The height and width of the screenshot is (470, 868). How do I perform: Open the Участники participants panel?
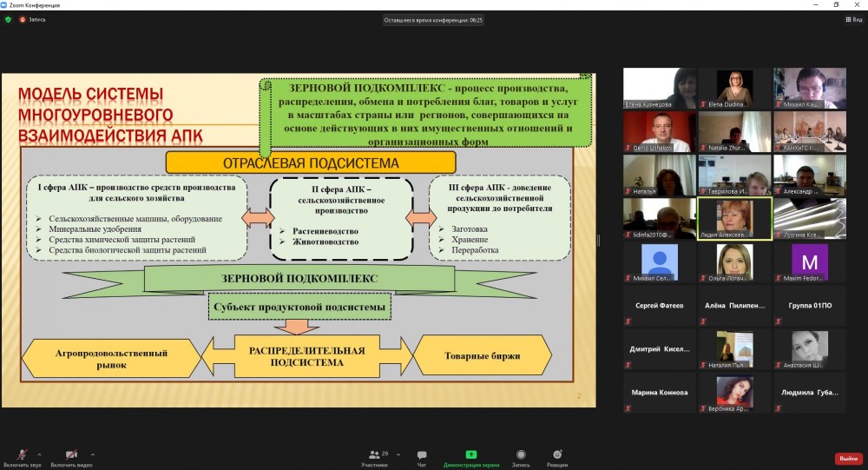(374, 457)
